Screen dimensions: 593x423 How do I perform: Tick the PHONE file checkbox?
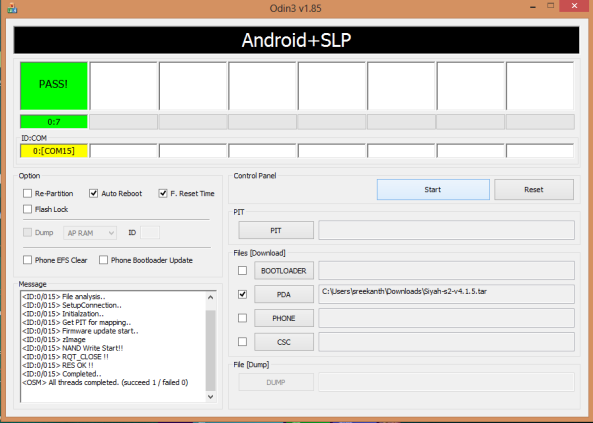(242, 318)
